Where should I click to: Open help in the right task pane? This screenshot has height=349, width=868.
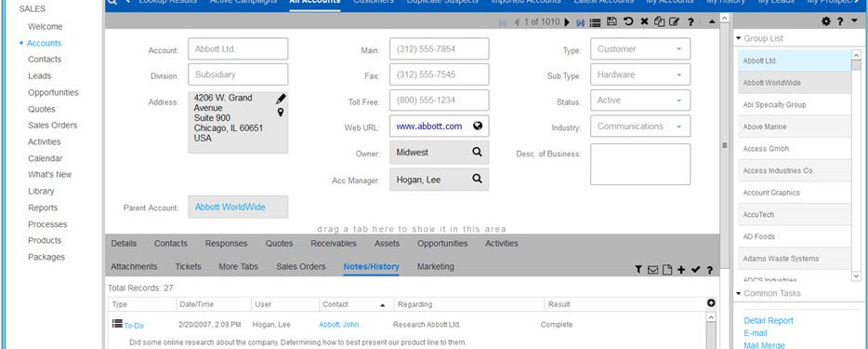[x=840, y=21]
